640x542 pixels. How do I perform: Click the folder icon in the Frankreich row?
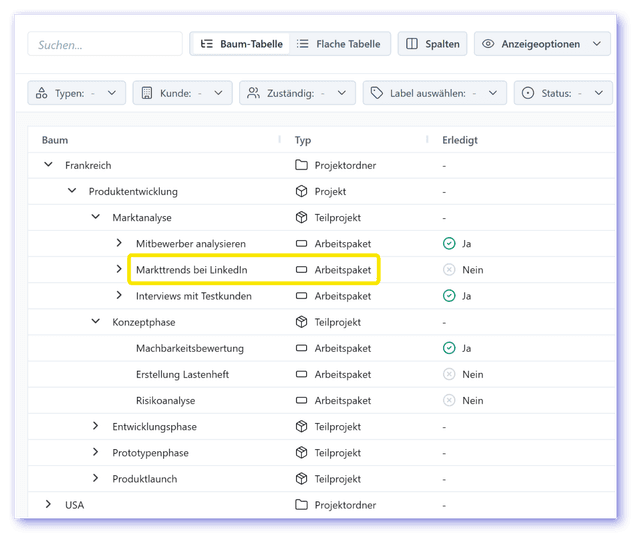tap(301, 165)
